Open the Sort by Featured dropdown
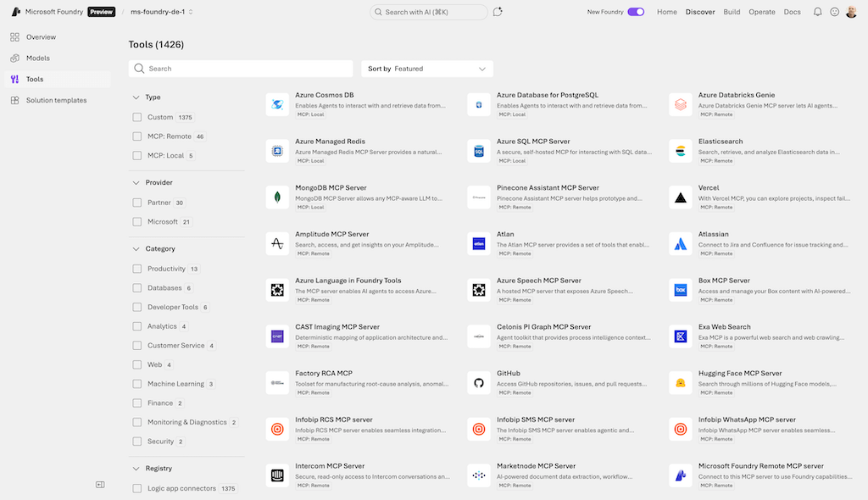Viewport: 868px width, 500px height. [427, 69]
